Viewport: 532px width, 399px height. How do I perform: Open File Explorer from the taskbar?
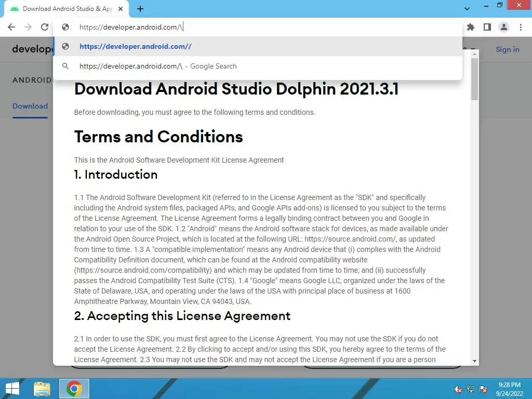42,389
